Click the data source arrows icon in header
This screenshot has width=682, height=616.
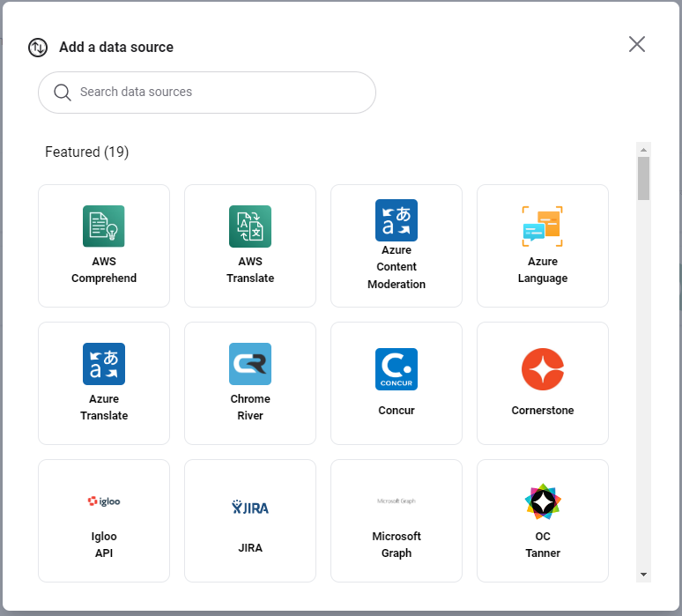38,47
